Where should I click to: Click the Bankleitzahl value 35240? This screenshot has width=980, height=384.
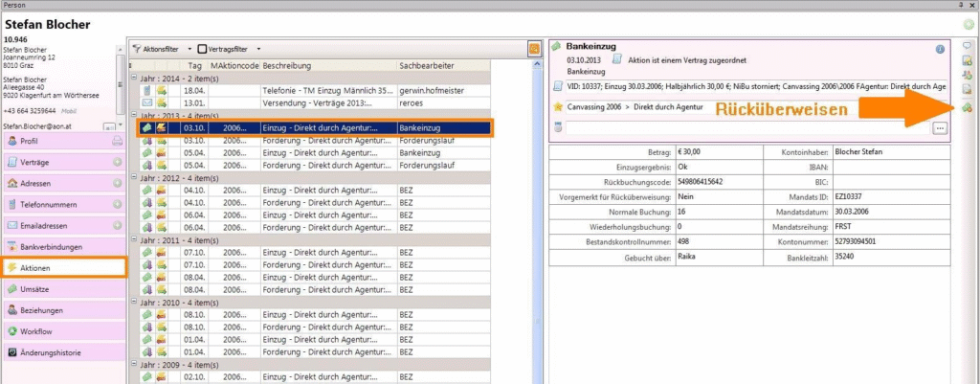[844, 257]
